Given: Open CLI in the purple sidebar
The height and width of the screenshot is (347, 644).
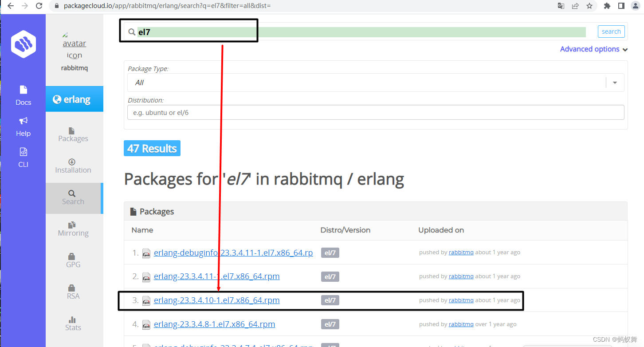Looking at the screenshot, I should click(23, 158).
